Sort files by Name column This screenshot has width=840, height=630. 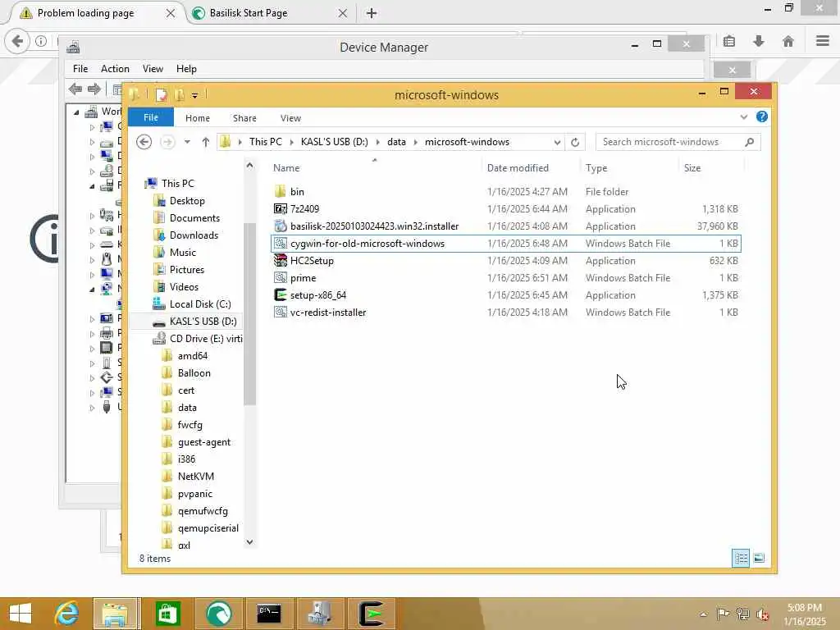coord(286,167)
